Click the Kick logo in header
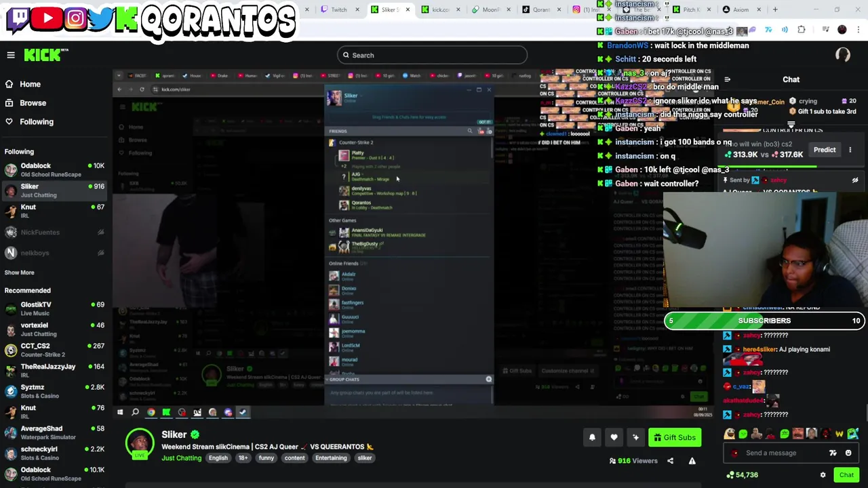This screenshot has width=868, height=488. (46, 55)
